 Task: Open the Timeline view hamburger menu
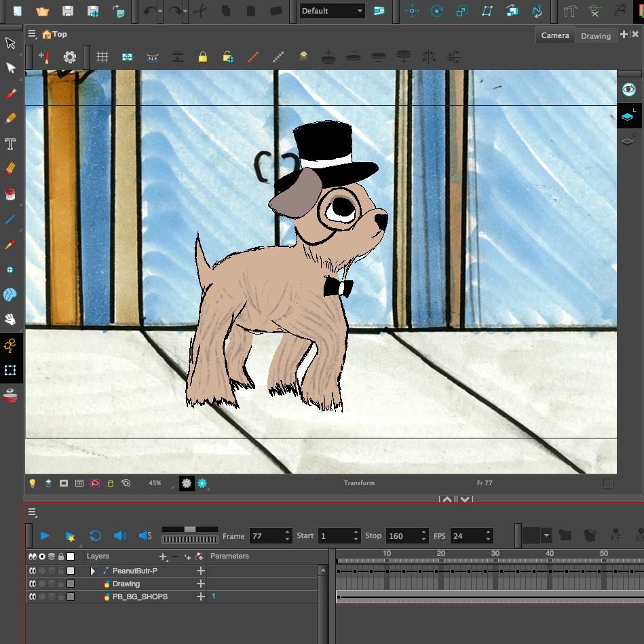tap(32, 512)
